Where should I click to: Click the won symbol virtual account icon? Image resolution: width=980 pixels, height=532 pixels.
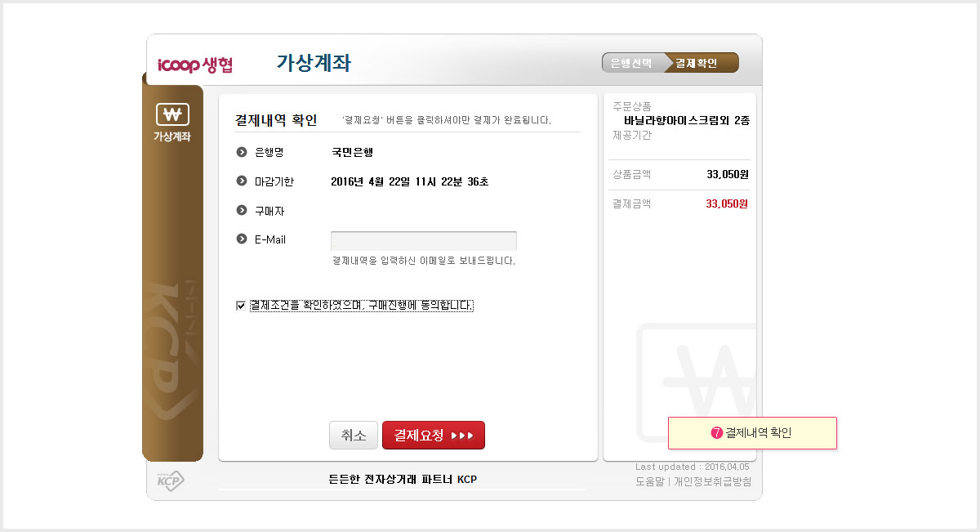[171, 114]
